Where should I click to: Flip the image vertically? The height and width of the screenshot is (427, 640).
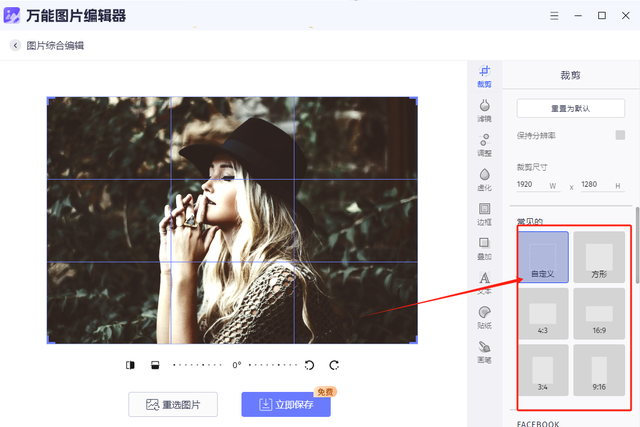(x=155, y=365)
